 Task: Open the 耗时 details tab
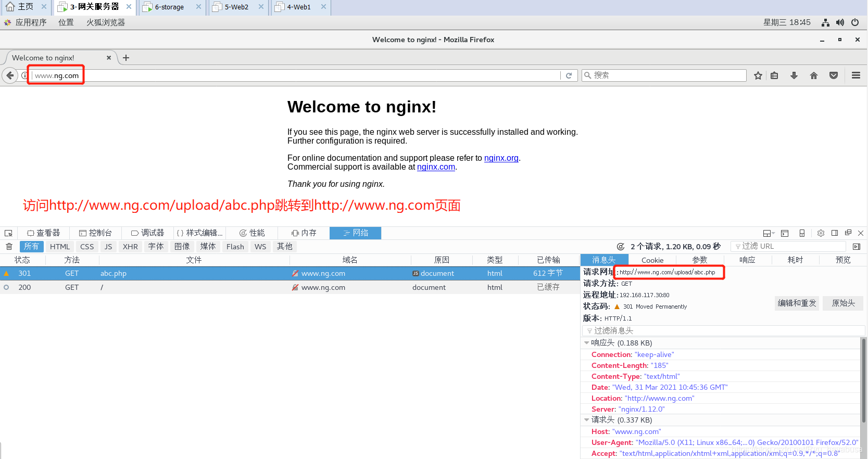pos(795,260)
